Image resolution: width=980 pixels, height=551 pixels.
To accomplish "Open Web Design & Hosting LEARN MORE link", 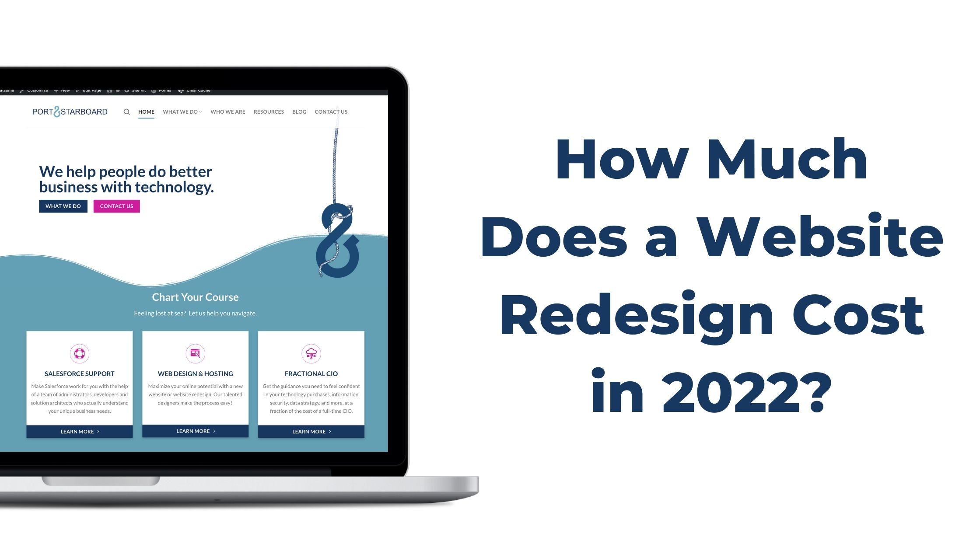I will click(x=195, y=431).
